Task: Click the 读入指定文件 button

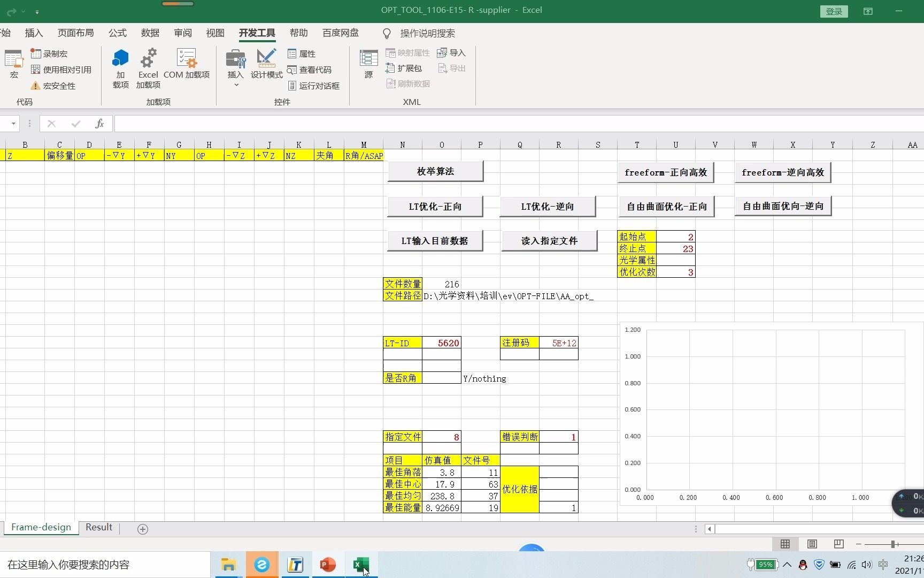Action: click(x=550, y=241)
